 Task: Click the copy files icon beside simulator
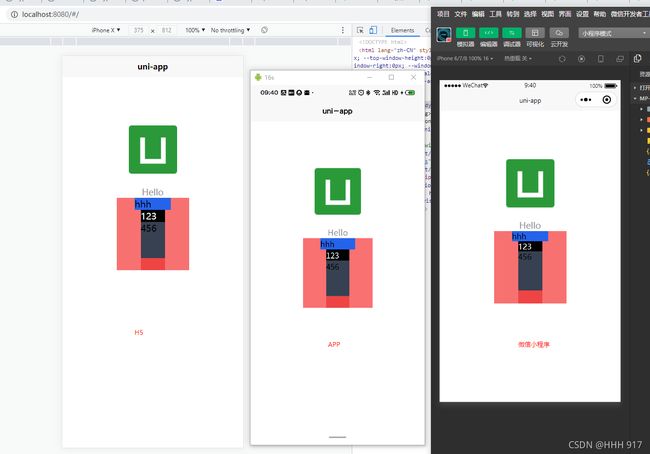[x=638, y=58]
